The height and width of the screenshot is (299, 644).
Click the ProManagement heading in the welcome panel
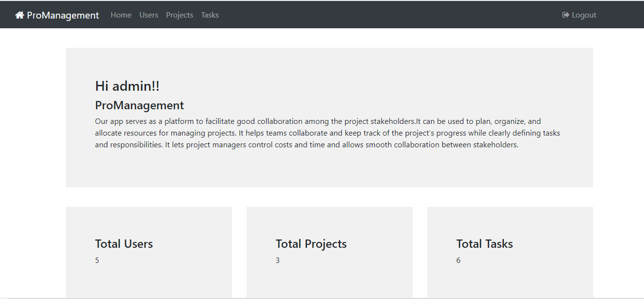pos(140,105)
